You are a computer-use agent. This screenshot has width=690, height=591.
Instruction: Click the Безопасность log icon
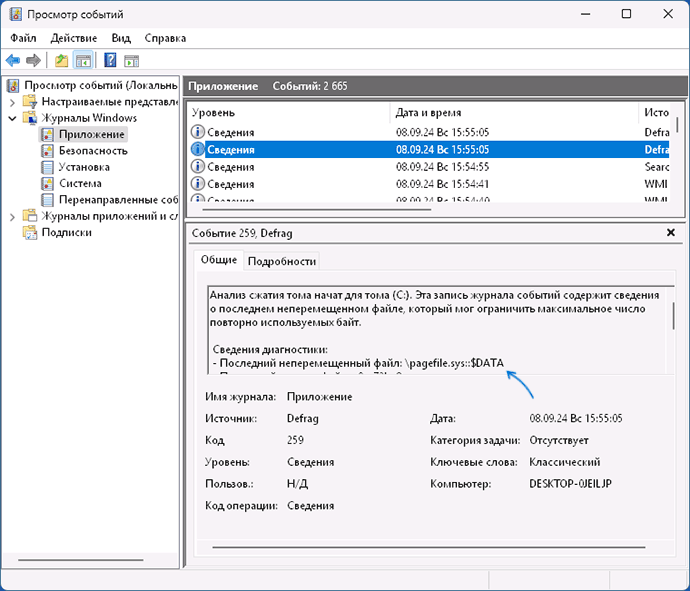point(47,151)
